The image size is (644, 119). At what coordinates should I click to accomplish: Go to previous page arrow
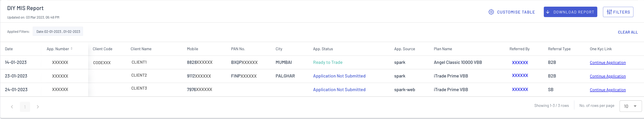coord(12,107)
